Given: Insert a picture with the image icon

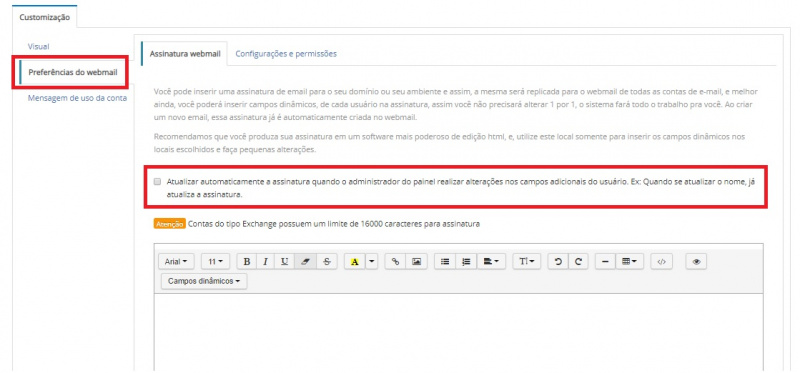Looking at the screenshot, I should click(416, 261).
